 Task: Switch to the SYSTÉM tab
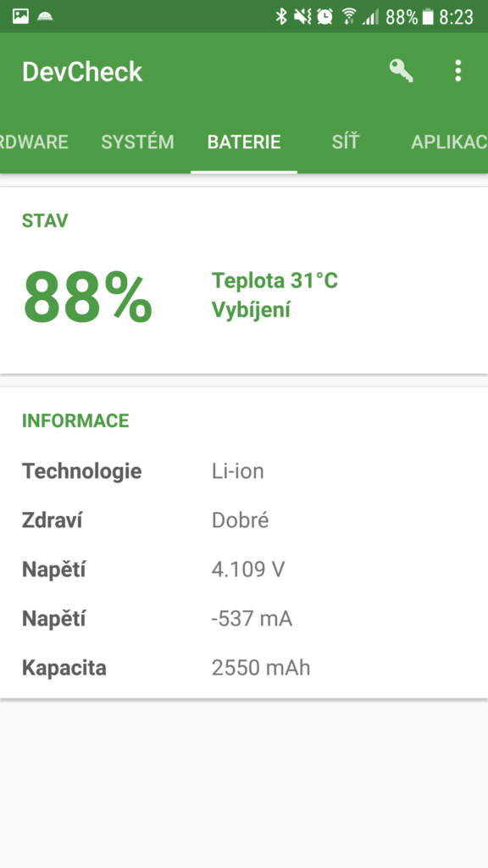pos(138,142)
